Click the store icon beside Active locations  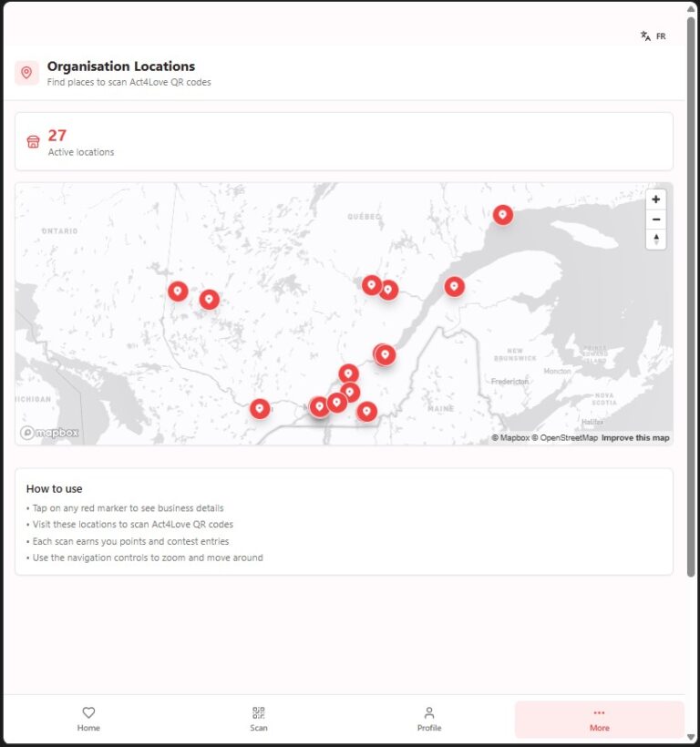(34, 142)
